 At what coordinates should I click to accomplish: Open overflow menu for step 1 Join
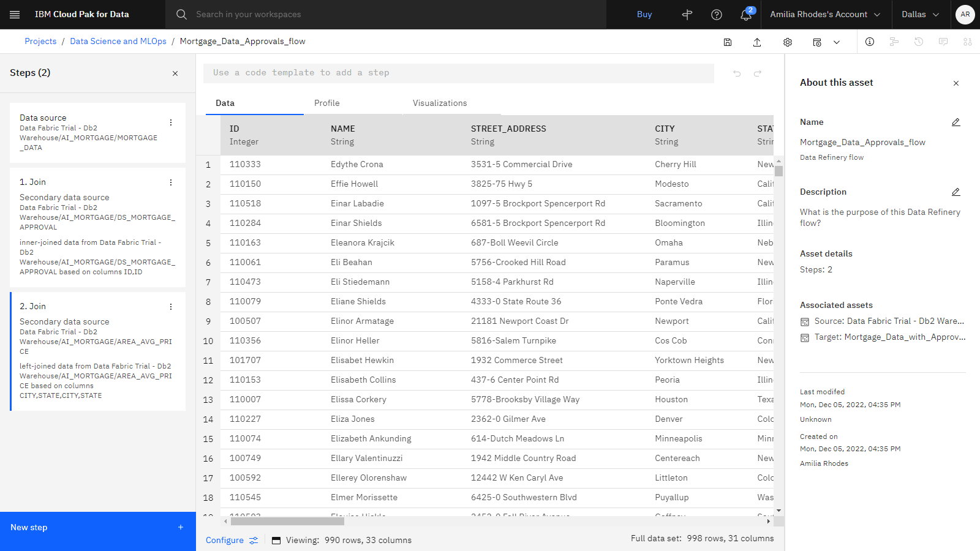pos(171,182)
